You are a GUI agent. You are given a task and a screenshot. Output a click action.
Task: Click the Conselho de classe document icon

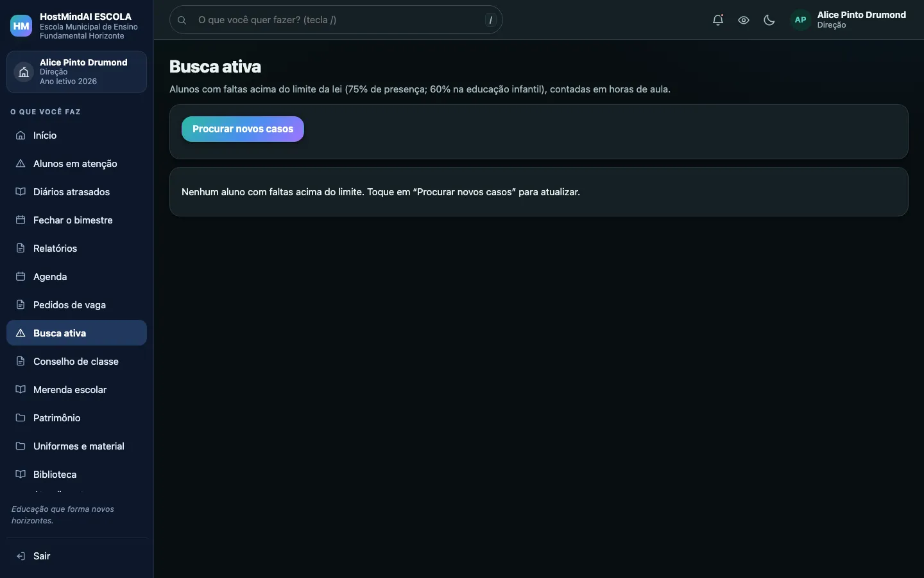[x=21, y=362]
